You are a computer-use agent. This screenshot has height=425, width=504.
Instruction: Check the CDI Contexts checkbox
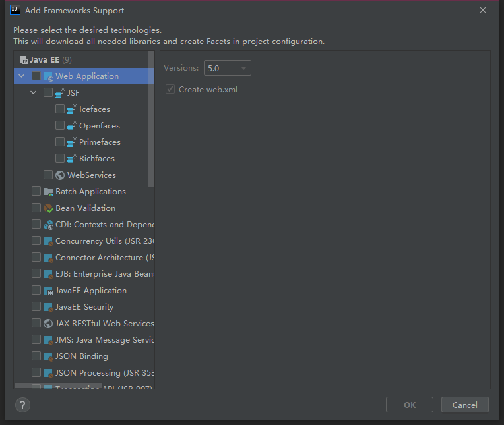pyautogui.click(x=36, y=224)
